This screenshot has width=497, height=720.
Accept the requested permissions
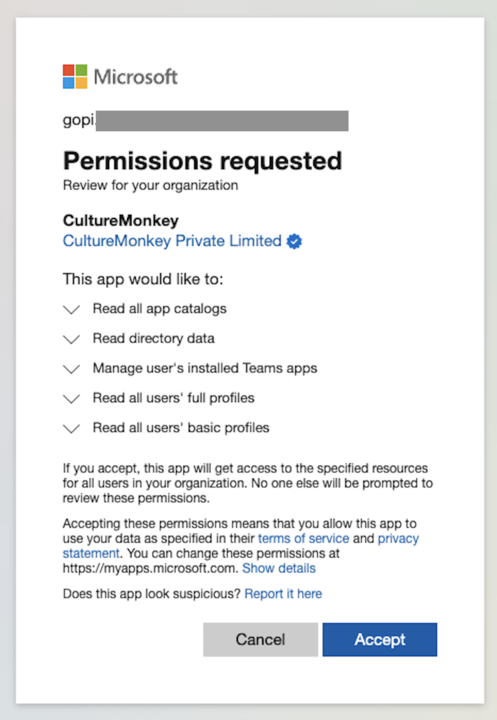tap(380, 639)
